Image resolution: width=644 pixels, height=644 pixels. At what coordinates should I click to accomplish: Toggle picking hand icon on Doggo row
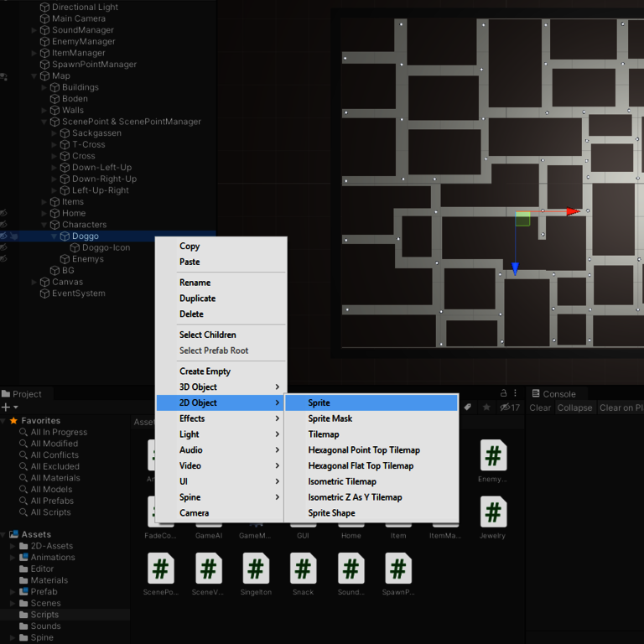click(x=13, y=236)
